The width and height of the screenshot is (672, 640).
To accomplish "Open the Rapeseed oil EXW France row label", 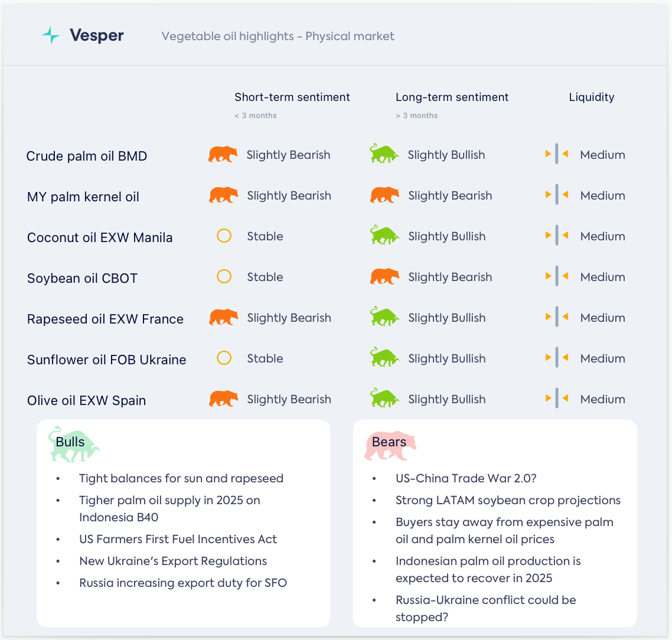I will click(105, 319).
